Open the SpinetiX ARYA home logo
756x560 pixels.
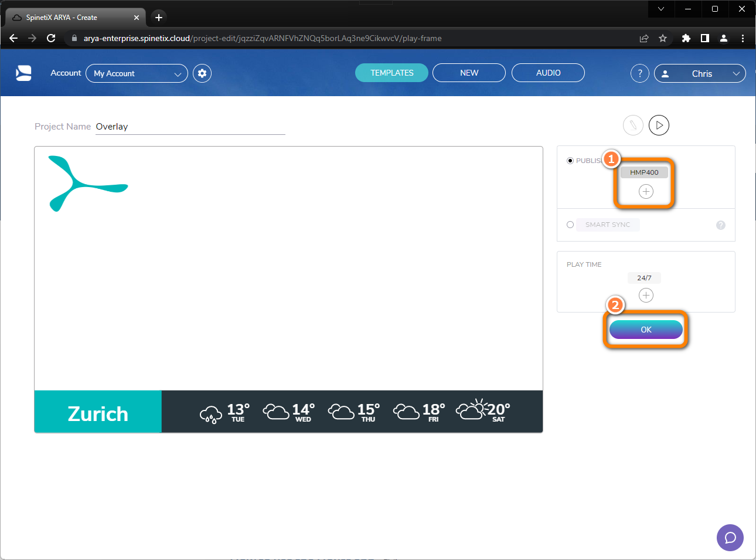[23, 72]
